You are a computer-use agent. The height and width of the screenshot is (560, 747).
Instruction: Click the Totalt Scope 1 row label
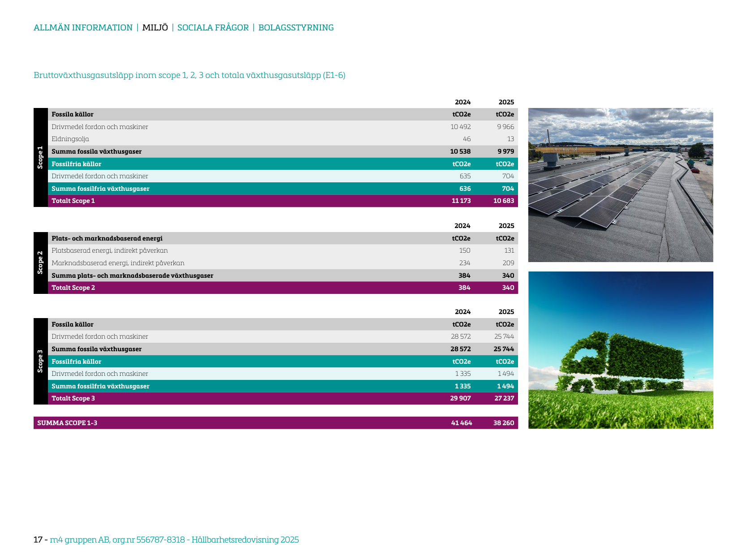(x=73, y=201)
